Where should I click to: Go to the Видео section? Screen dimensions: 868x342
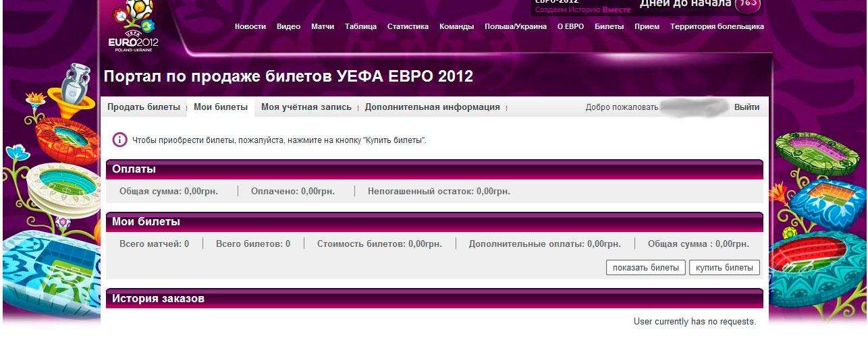pos(288,27)
